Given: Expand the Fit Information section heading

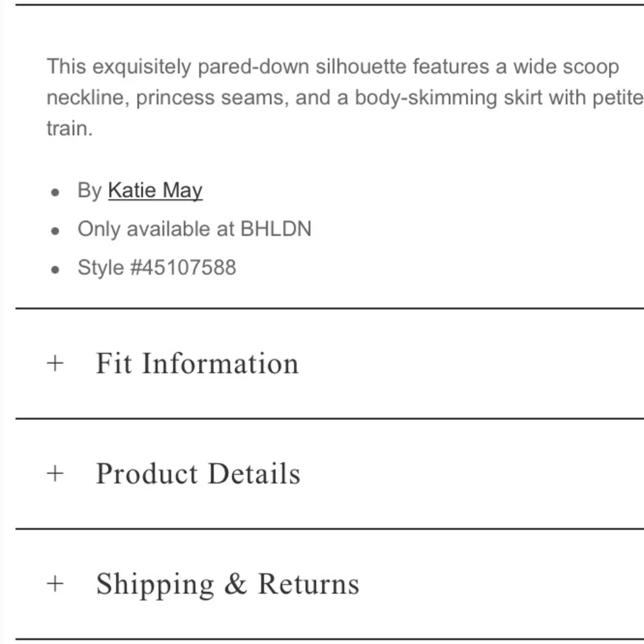Looking at the screenshot, I should [x=197, y=363].
